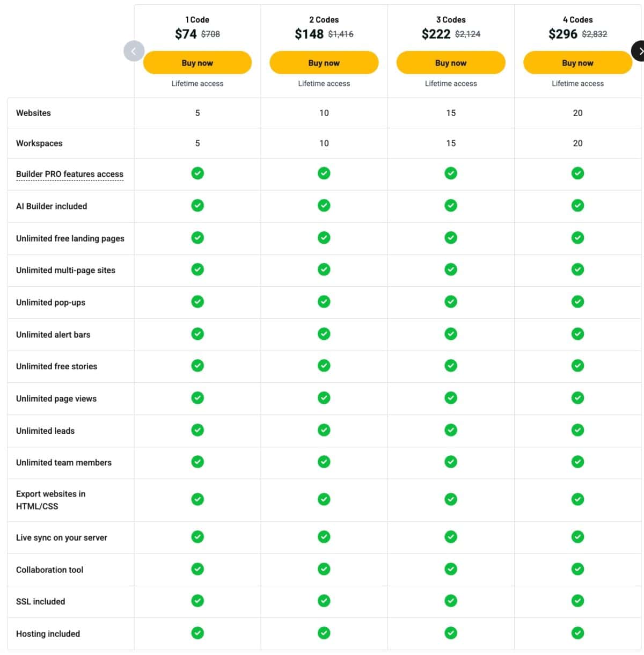Select the Unlimited pop-ups checkmark under 3 Codes
644x655 pixels.
point(451,302)
